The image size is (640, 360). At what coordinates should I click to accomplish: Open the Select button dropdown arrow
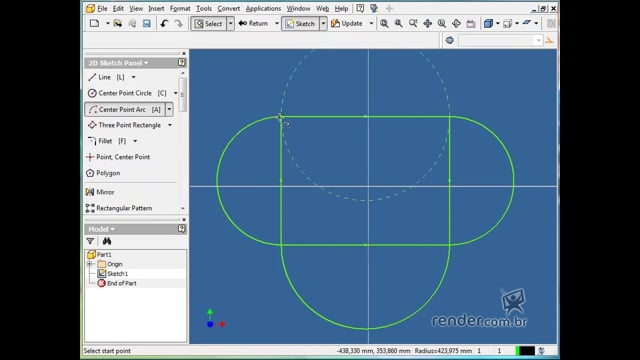(x=230, y=24)
